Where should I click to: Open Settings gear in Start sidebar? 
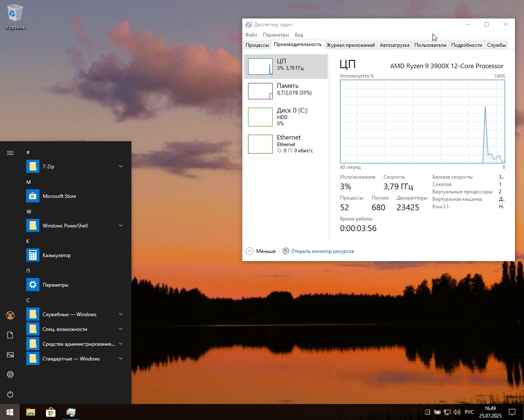point(10,374)
